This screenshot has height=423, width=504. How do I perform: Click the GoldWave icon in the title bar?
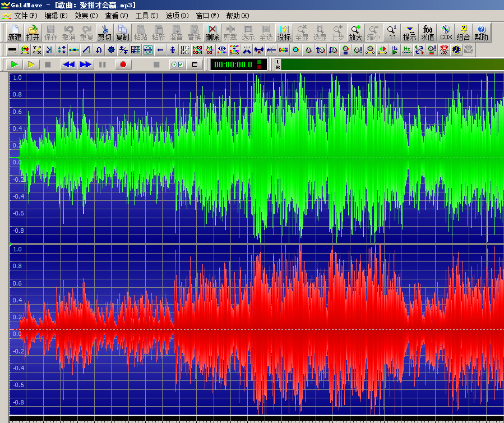point(6,5)
